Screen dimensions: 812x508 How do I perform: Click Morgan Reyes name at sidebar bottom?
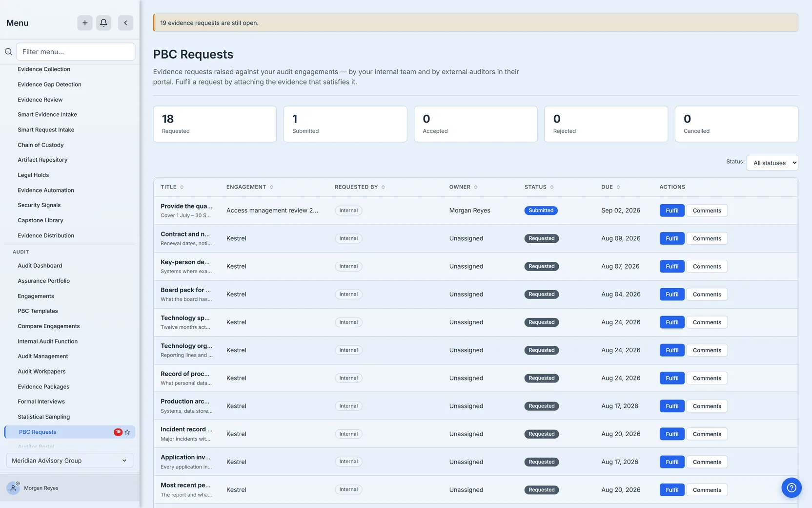tap(41, 488)
